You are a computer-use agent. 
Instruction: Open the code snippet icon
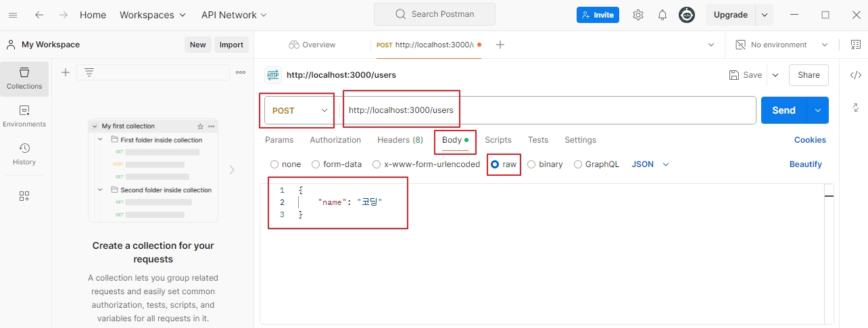click(855, 75)
